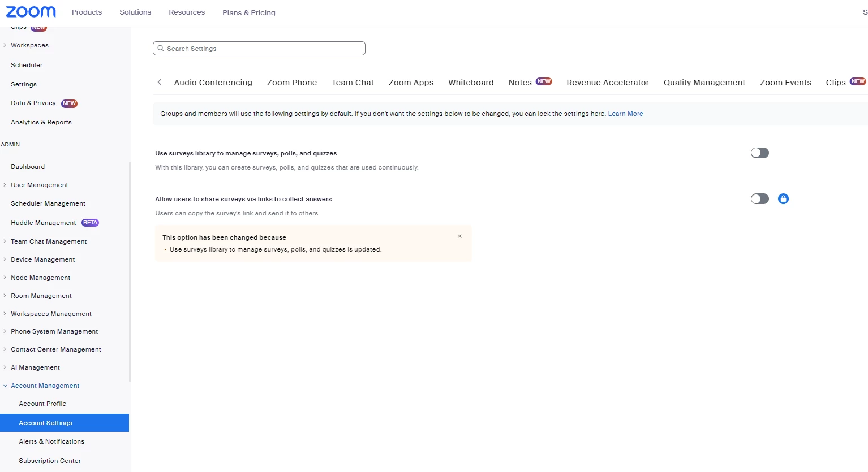Screen dimensions: 868x472
Task: Collapse Account Management section
Action: pos(5,386)
